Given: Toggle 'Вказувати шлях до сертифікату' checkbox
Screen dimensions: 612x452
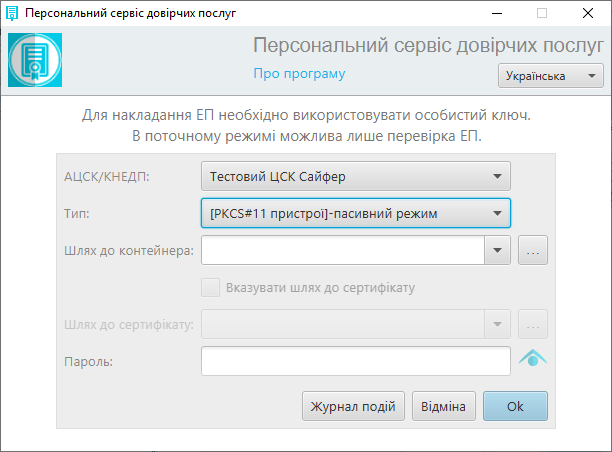Looking at the screenshot, I should pos(210,288).
